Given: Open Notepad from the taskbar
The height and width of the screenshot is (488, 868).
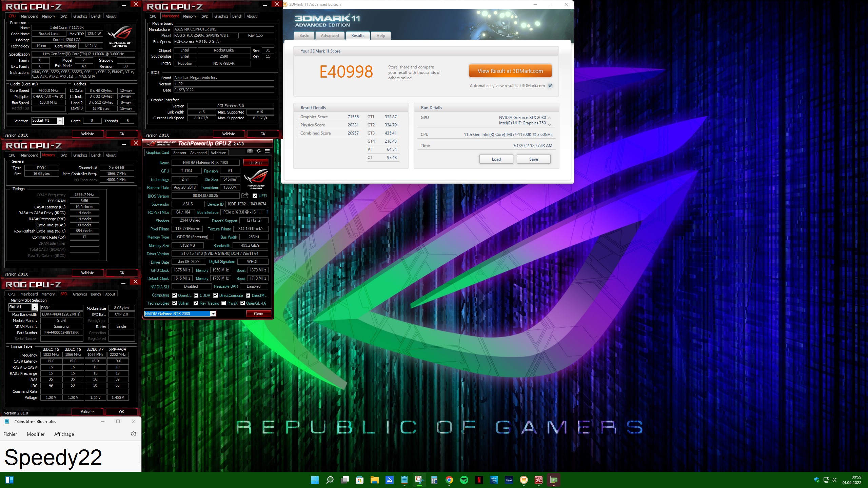Looking at the screenshot, I should click(x=404, y=480).
